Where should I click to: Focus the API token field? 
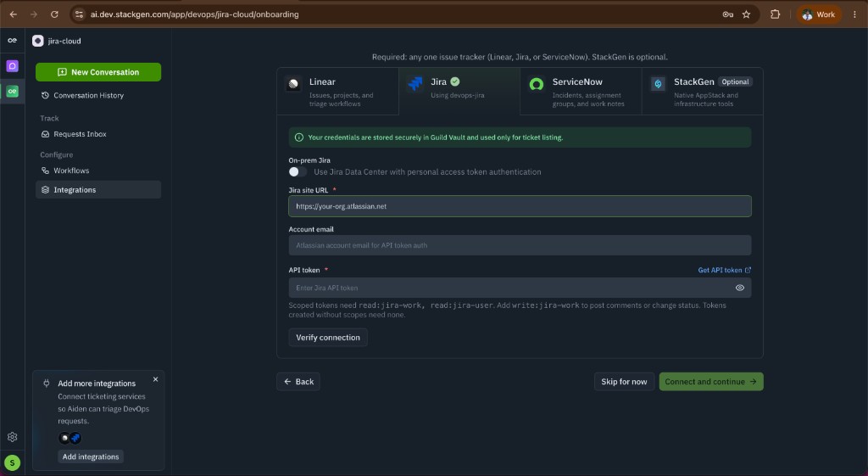click(x=520, y=288)
